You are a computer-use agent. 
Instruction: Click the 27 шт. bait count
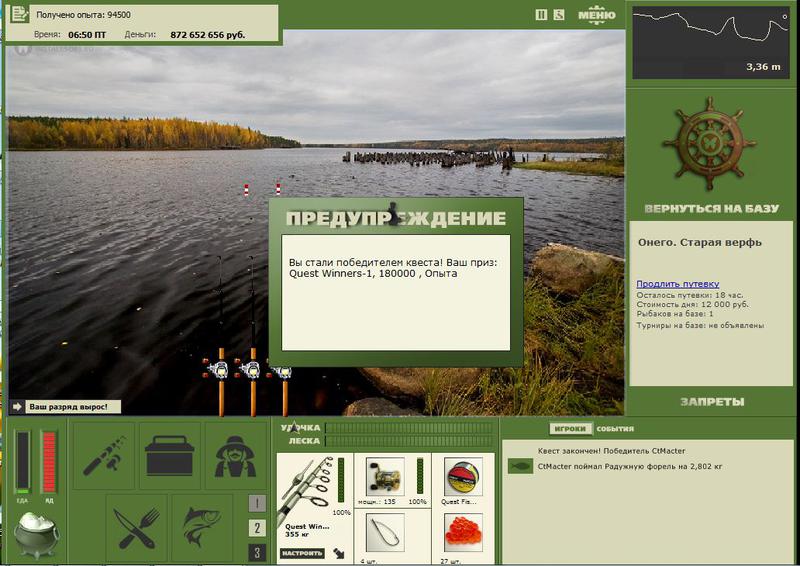point(451,561)
